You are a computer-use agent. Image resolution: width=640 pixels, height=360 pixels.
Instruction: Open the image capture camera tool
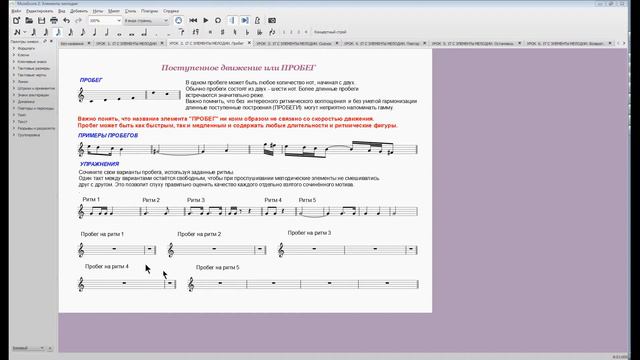[x=272, y=20]
